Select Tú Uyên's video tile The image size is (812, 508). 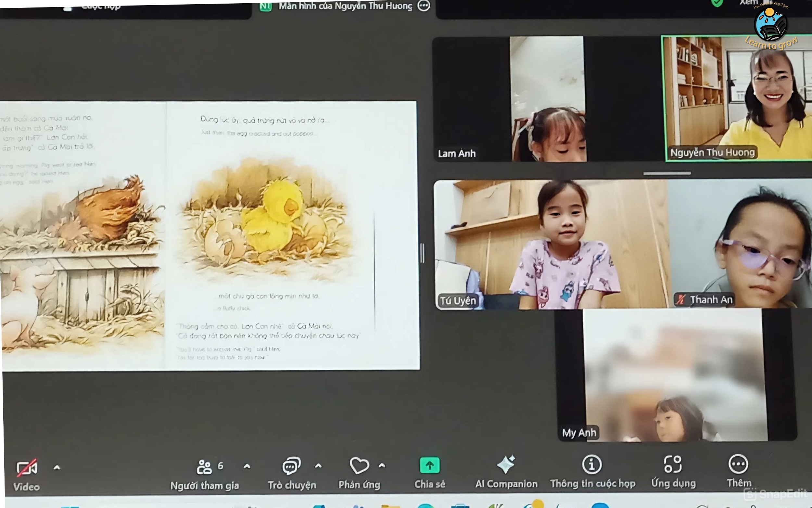point(551,245)
